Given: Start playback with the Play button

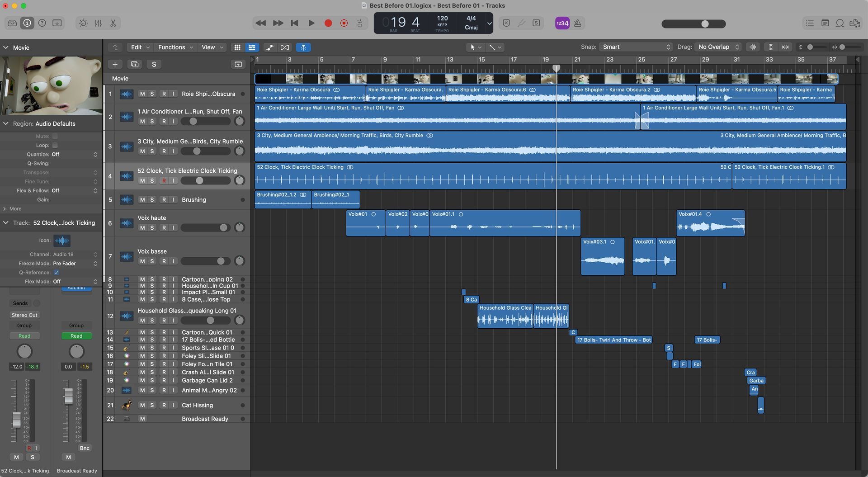Looking at the screenshot, I should coord(311,23).
